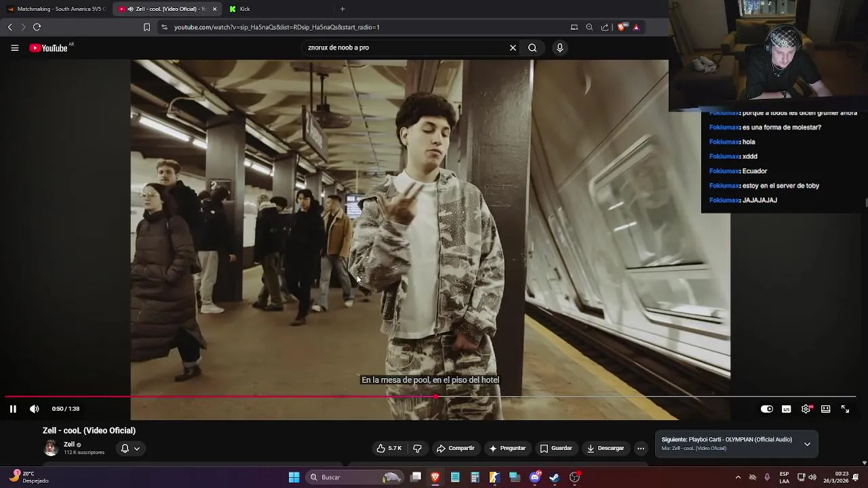The width and height of the screenshot is (868, 488).
Task: Toggle the autoplay switch in the player
Action: coord(766,409)
